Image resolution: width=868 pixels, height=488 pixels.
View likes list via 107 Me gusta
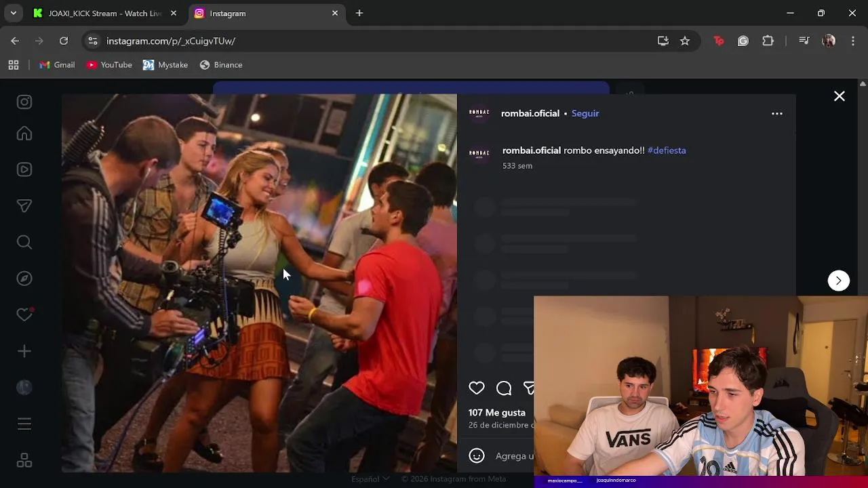pyautogui.click(x=497, y=412)
